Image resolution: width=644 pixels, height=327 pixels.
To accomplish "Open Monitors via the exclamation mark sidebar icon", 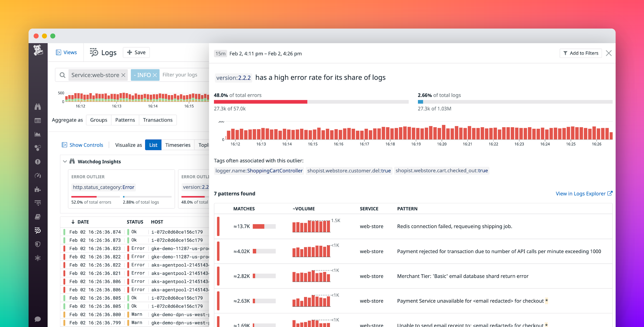I will click(38, 161).
